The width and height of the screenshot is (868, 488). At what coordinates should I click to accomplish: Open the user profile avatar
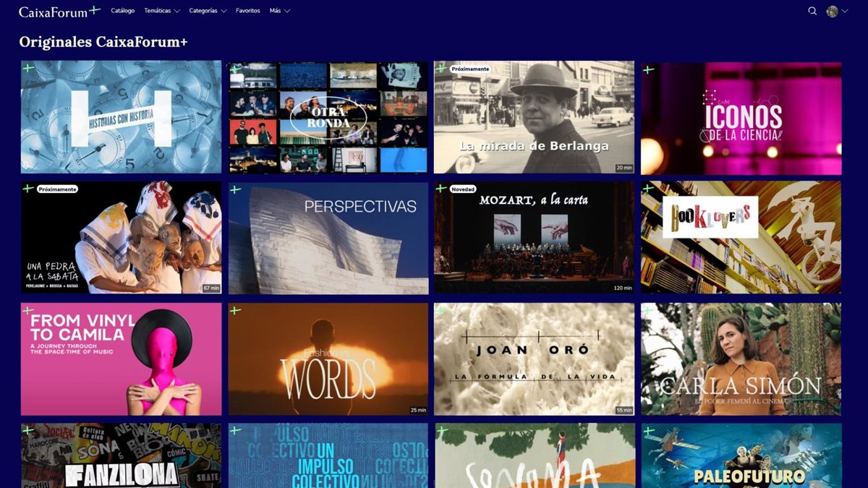[833, 11]
